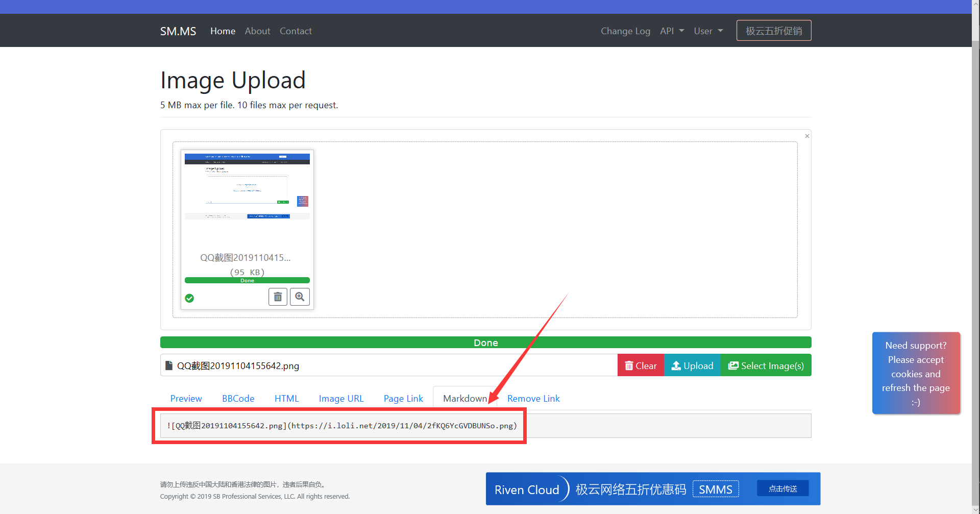Click the picture icon on Select Image(s)

pyautogui.click(x=733, y=365)
